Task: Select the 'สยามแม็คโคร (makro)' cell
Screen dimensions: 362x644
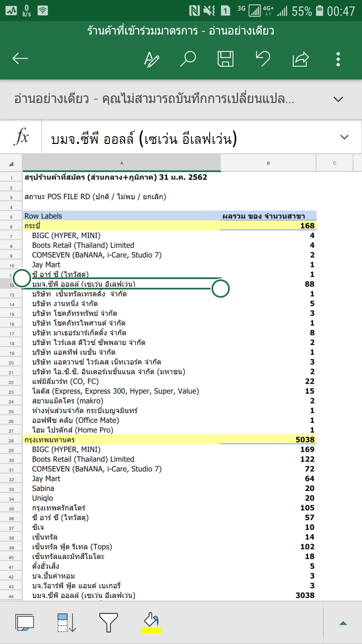Action: (121, 401)
